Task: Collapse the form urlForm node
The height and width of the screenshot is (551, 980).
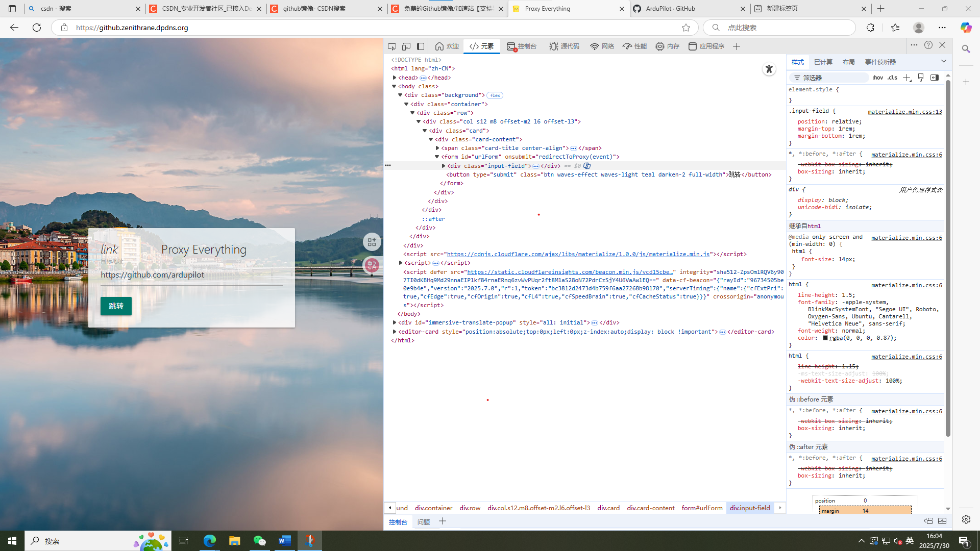Action: click(x=437, y=157)
